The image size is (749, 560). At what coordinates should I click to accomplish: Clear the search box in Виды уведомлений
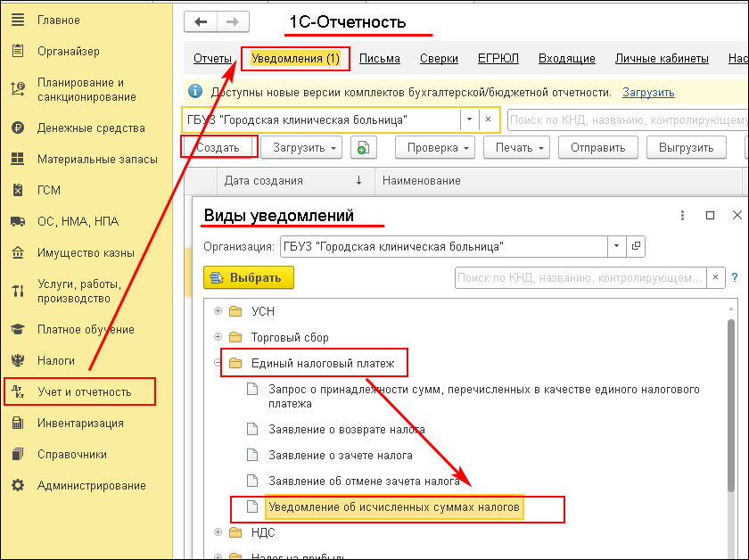715,277
